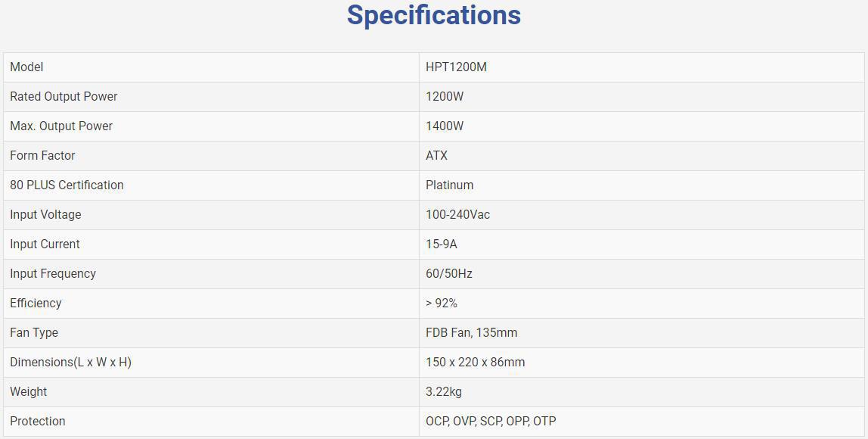
Task: Click the 1200W rated power value
Action: coord(445,96)
